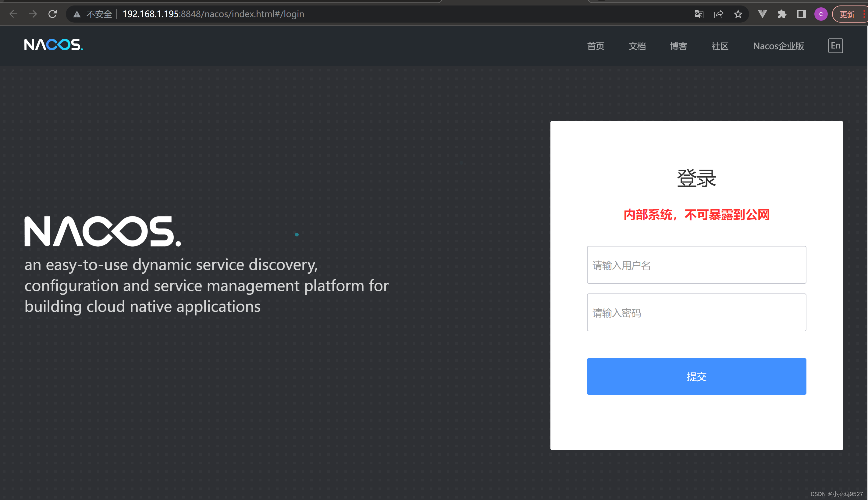868x500 pixels.
Task: Open 社区 in the navigation
Action: point(720,46)
